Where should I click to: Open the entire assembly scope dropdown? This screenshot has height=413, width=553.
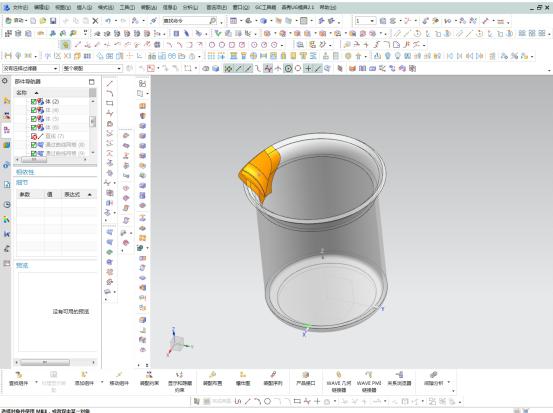pyautogui.click(x=92, y=68)
